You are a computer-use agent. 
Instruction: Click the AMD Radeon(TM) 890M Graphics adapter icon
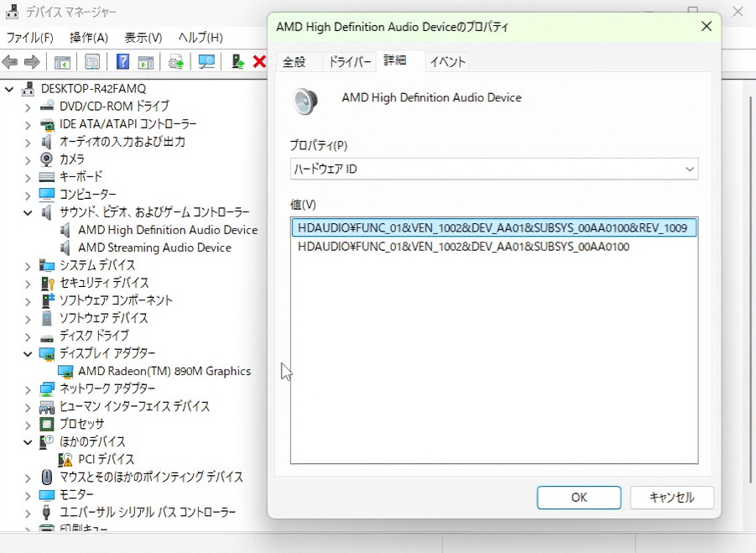pyautogui.click(x=65, y=371)
